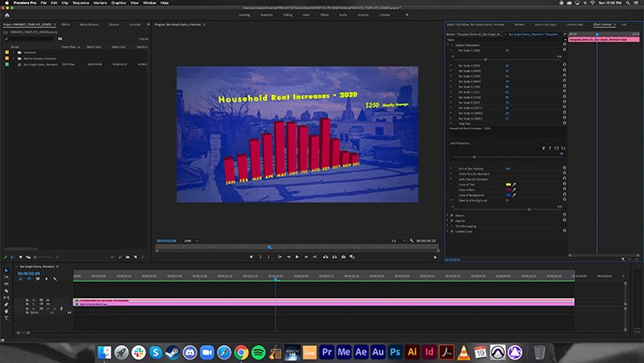Choose the Type tool

pyautogui.click(x=6, y=317)
